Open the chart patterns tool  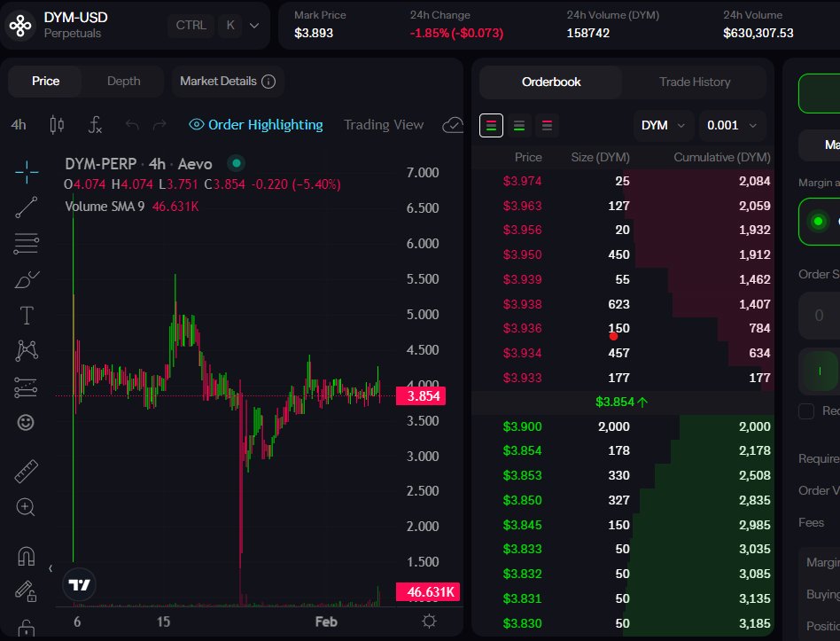[27, 350]
